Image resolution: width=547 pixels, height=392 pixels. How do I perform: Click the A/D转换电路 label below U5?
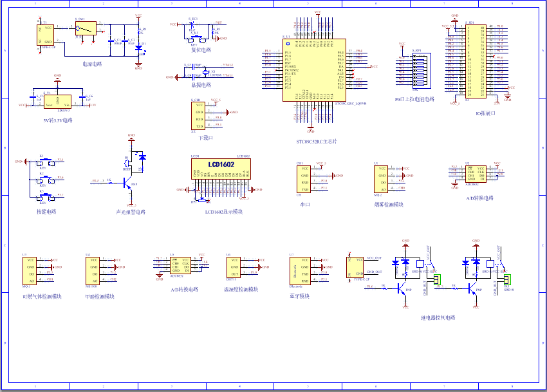coord(185,290)
